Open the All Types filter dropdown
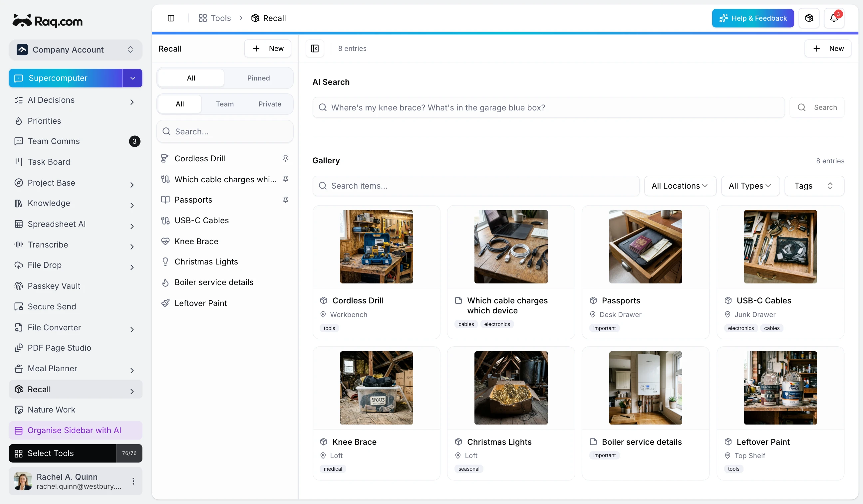Screen dimensions: 863x504 750,186
